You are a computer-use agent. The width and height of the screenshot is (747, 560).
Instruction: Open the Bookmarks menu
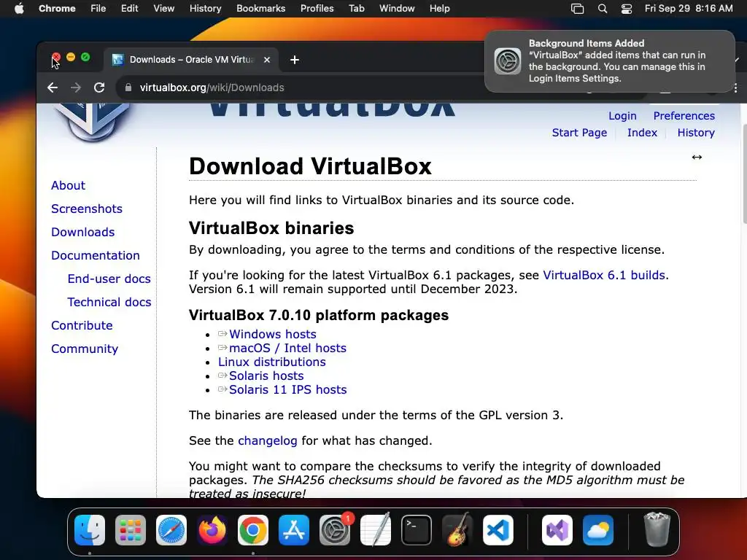tap(261, 9)
